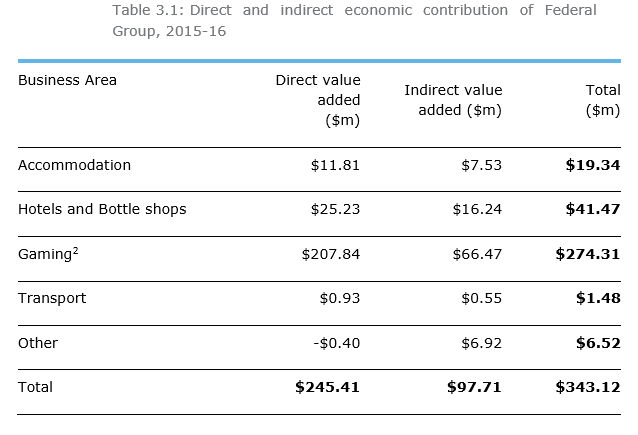Select the Direct value added column header
The image size is (638, 435).
tap(319, 100)
